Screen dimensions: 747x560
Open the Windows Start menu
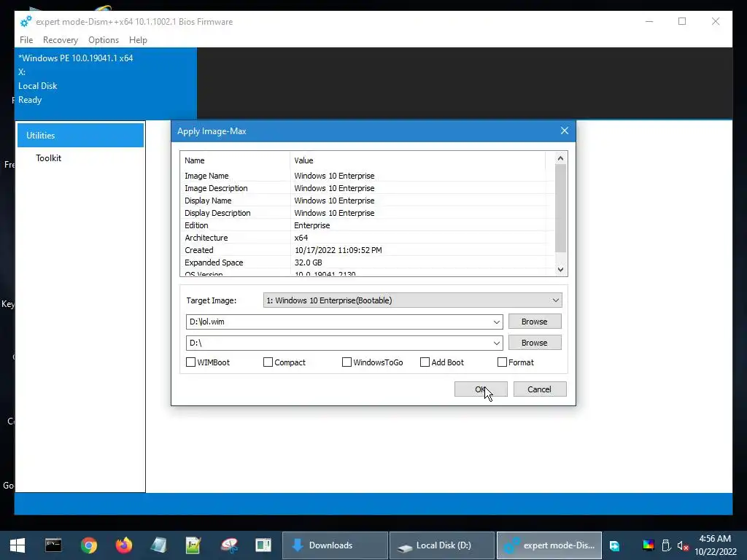18,545
